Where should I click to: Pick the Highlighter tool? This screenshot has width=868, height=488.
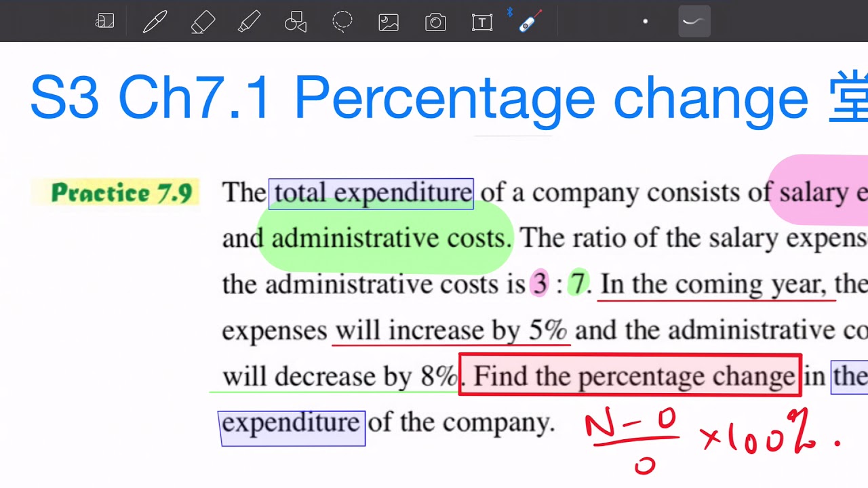pyautogui.click(x=249, y=21)
